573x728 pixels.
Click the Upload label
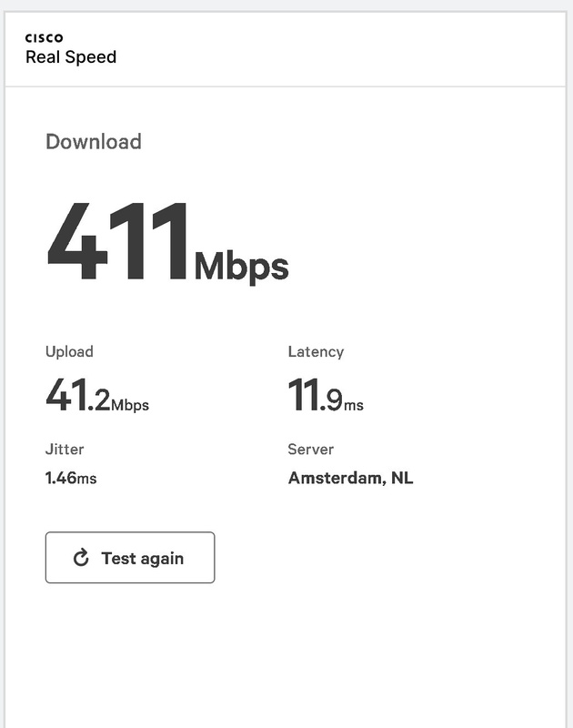click(x=69, y=351)
